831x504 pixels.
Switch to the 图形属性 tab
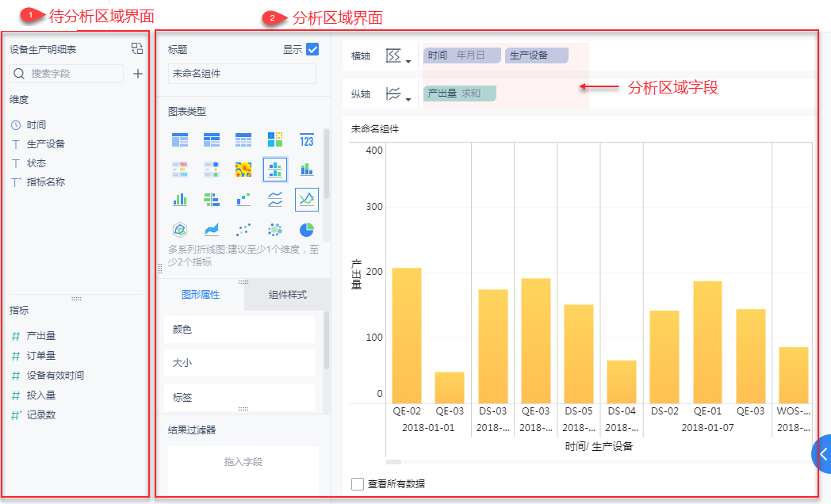coord(201,295)
